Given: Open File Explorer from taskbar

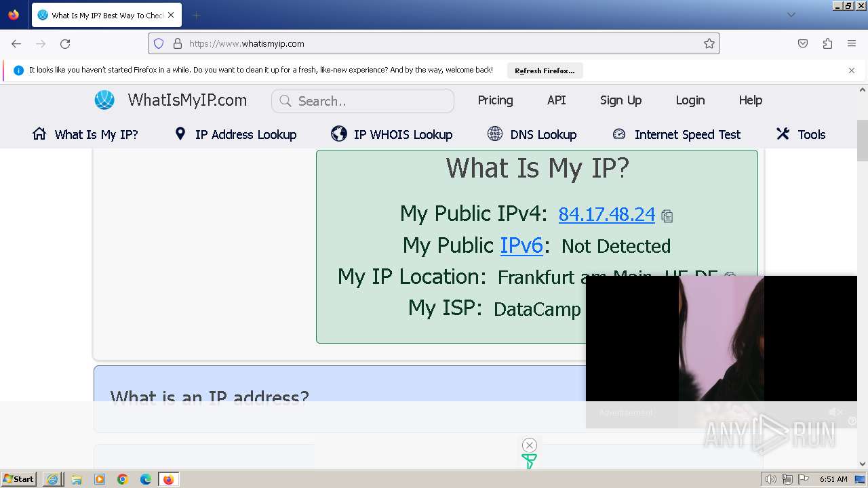Looking at the screenshot, I should pyautogui.click(x=77, y=479).
